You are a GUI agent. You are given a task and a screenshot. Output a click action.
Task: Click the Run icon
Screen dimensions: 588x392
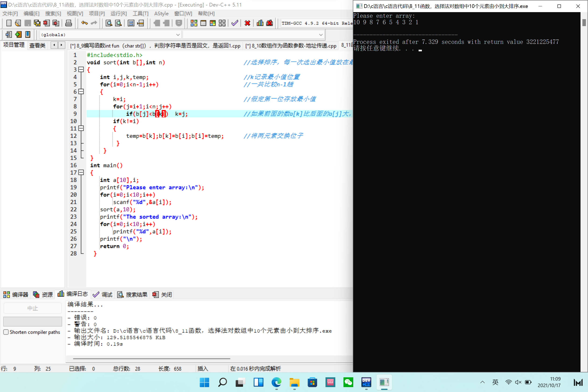(203, 23)
